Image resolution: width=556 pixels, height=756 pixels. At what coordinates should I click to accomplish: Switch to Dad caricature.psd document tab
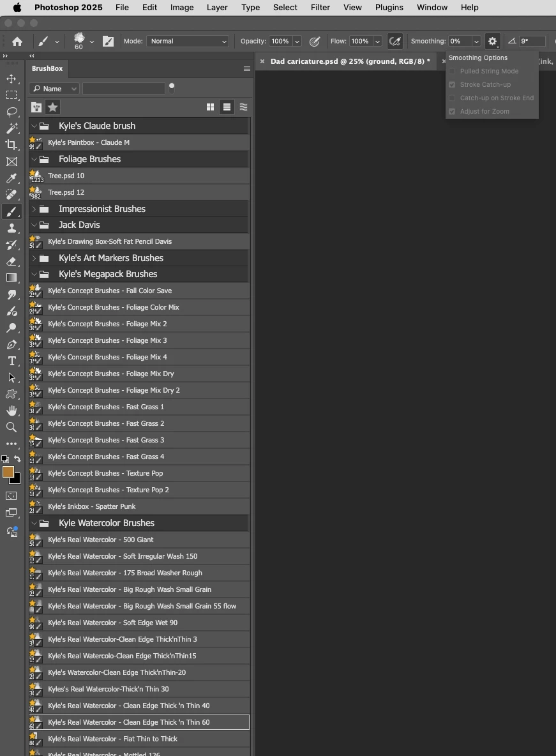(350, 61)
